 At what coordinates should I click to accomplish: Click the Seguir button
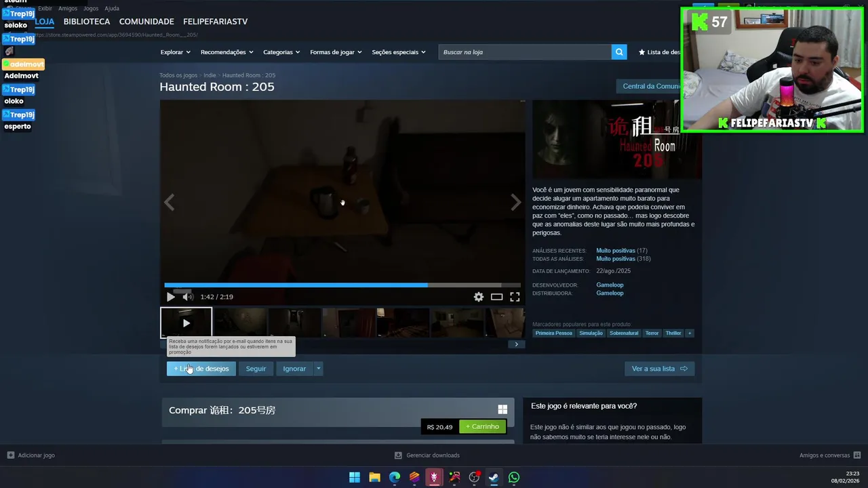point(256,369)
